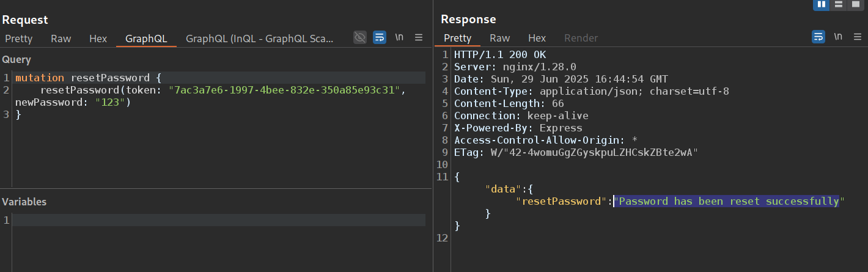Click the mutation resetPassword line in Query
Image resolution: width=868 pixels, height=272 pixels.
click(x=86, y=78)
